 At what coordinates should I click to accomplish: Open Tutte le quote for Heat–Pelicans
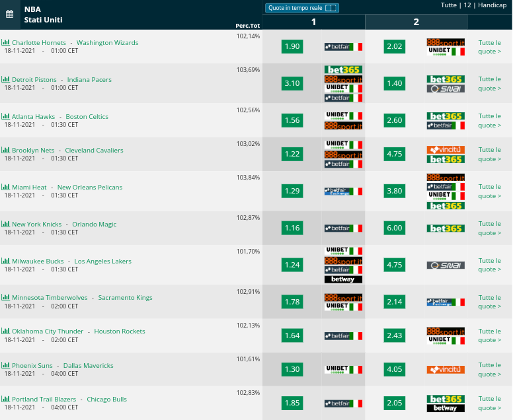pyautogui.click(x=489, y=192)
